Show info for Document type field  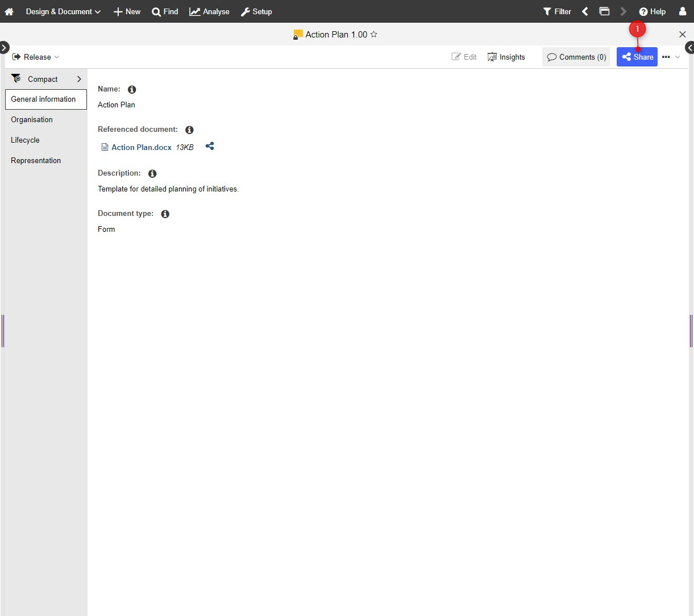pyautogui.click(x=165, y=214)
